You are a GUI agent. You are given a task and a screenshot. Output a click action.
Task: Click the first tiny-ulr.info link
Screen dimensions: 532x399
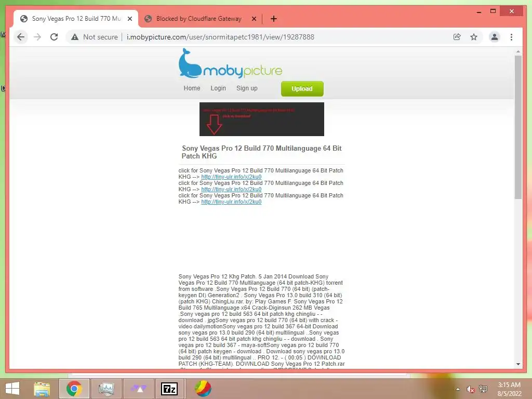click(x=231, y=177)
